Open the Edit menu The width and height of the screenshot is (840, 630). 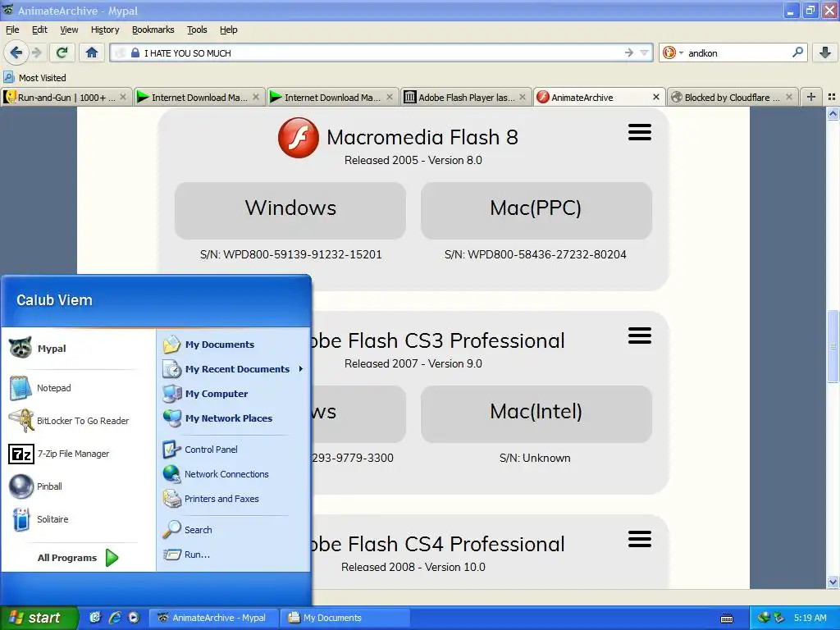click(x=39, y=30)
